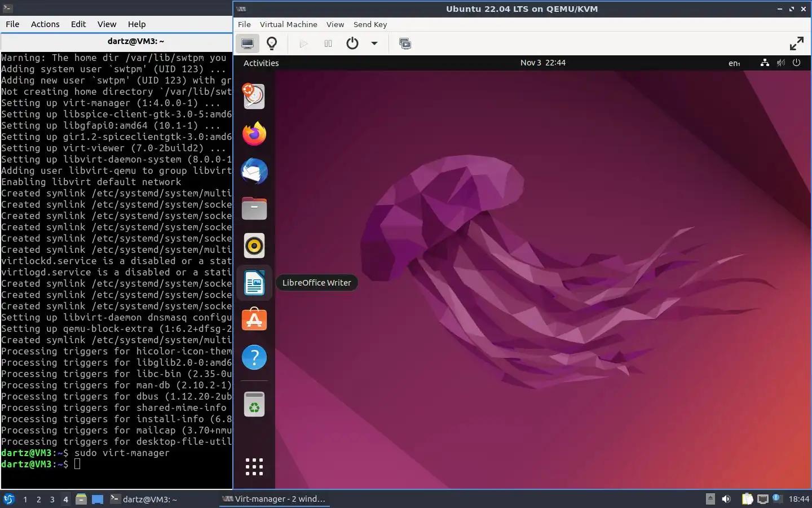Screen dimensions: 812x508
Task: Select Virt-manager taskbar entry
Action: [274, 499]
